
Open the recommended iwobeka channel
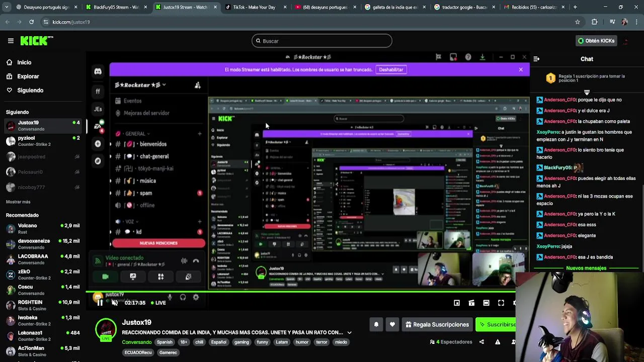[42, 320]
